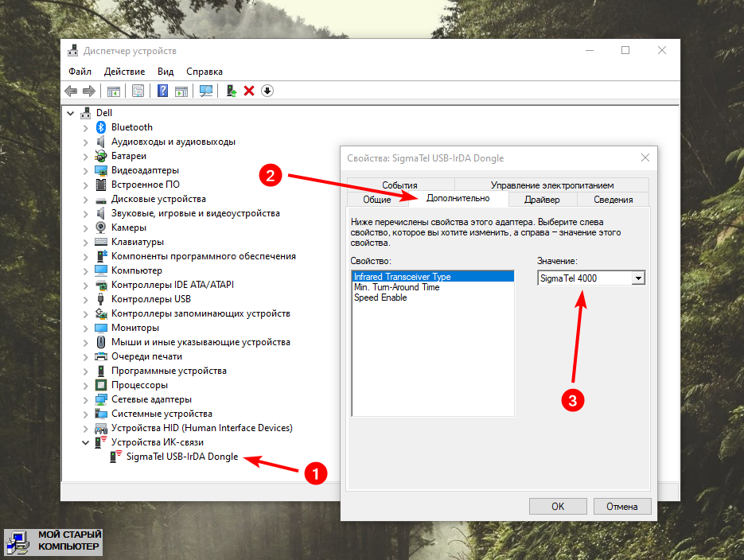Select SigmaTel USB-IrDA Dongle device
744x560 pixels.
point(182,457)
